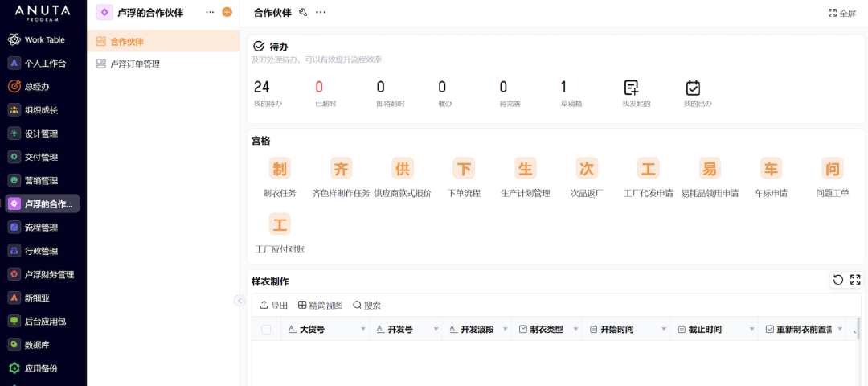Click 全屏 fullscreen button
The height and width of the screenshot is (386, 868).
click(842, 13)
